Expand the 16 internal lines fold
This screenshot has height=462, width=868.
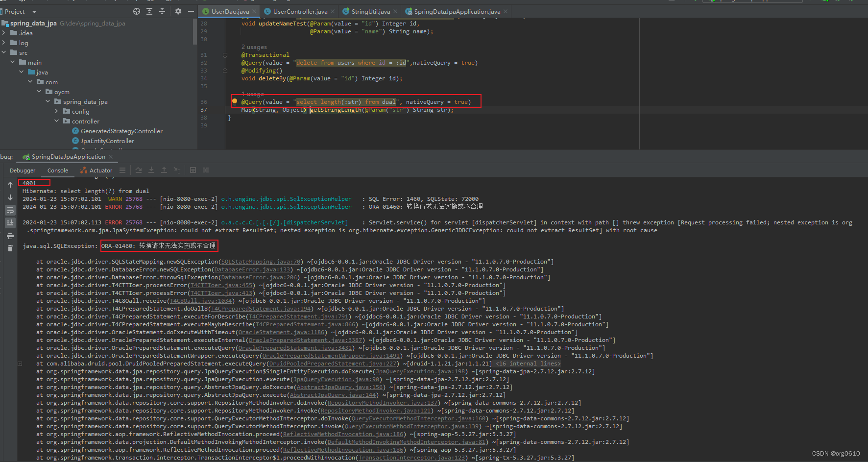527,364
